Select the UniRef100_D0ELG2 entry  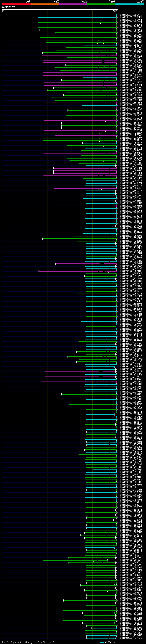pos(131,25)
